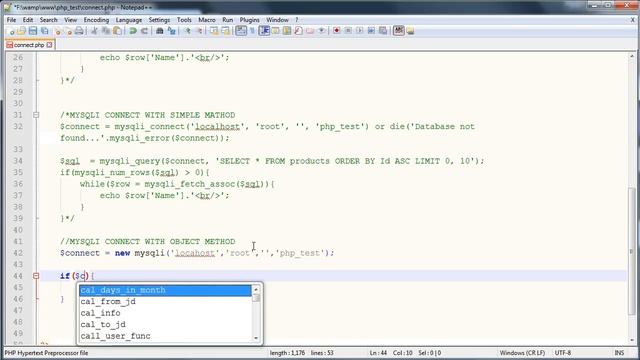The width and height of the screenshot is (640, 360).
Task: Open the Run menu
Action: pos(227,20)
